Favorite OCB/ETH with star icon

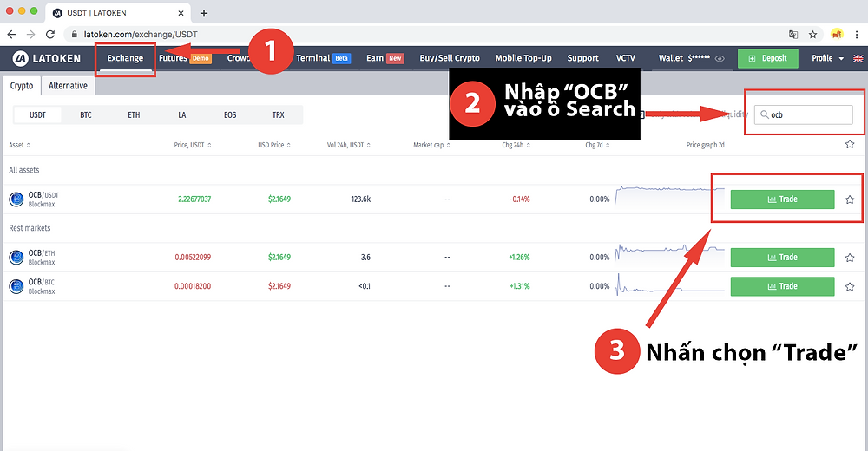tap(850, 258)
